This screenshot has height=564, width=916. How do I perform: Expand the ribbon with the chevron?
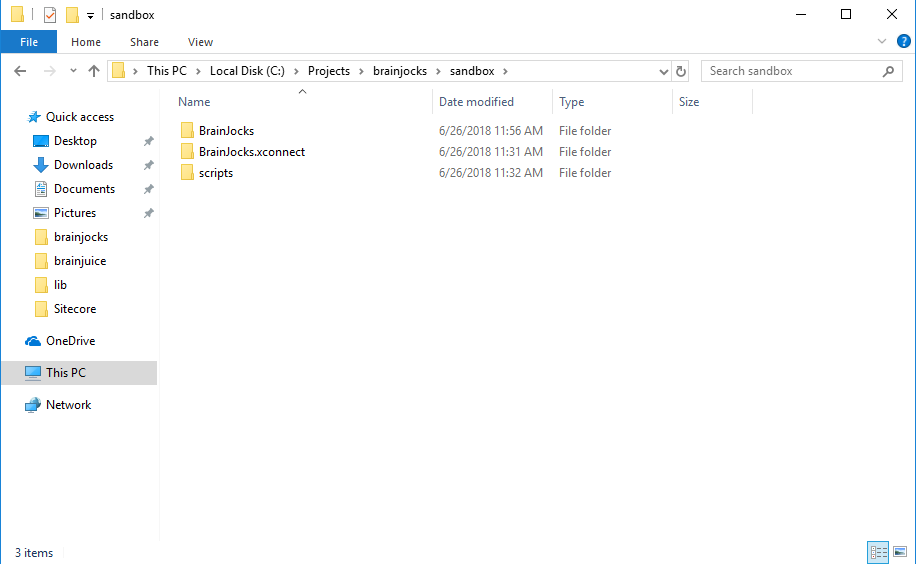882,41
